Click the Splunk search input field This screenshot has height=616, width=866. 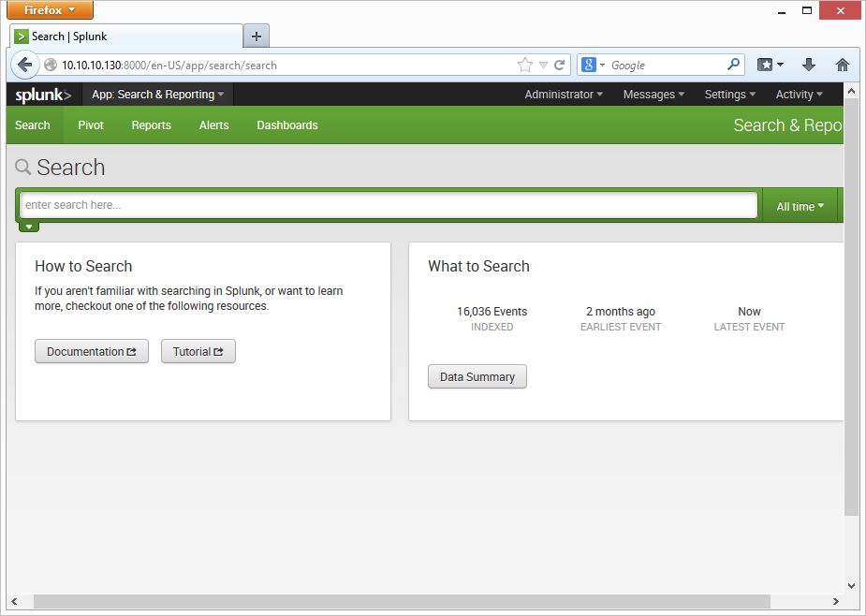point(389,205)
